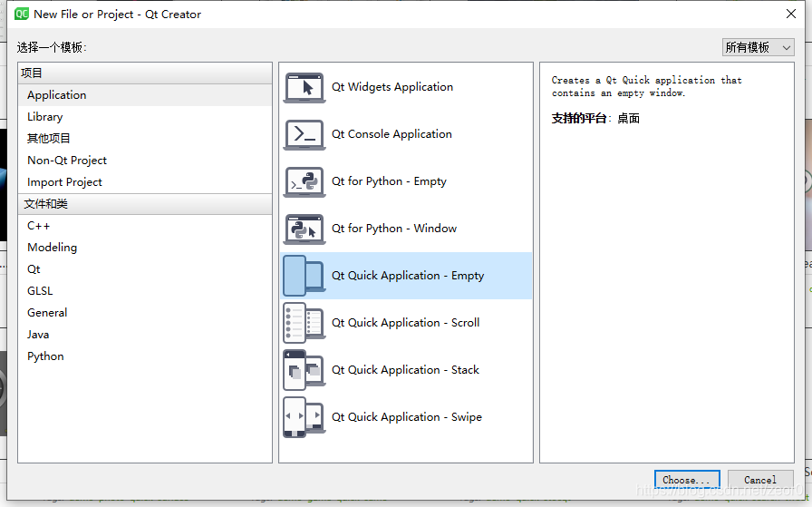The image size is (812, 507).
Task: Select the Python category
Action: pyautogui.click(x=145, y=356)
